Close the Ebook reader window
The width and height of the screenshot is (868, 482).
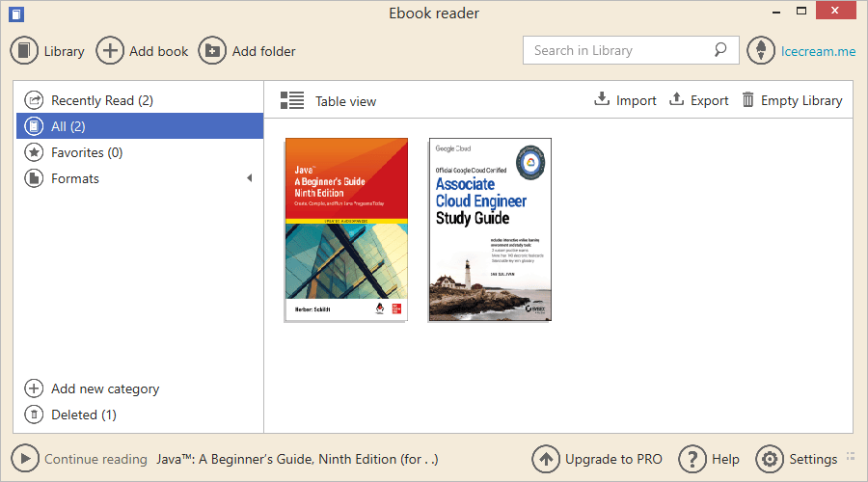tap(836, 11)
